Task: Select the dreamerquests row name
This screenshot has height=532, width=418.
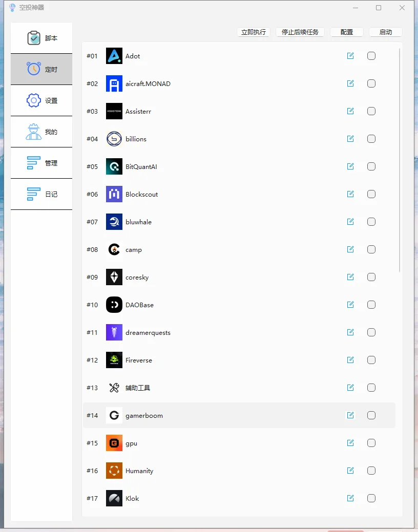Action: [x=148, y=332]
